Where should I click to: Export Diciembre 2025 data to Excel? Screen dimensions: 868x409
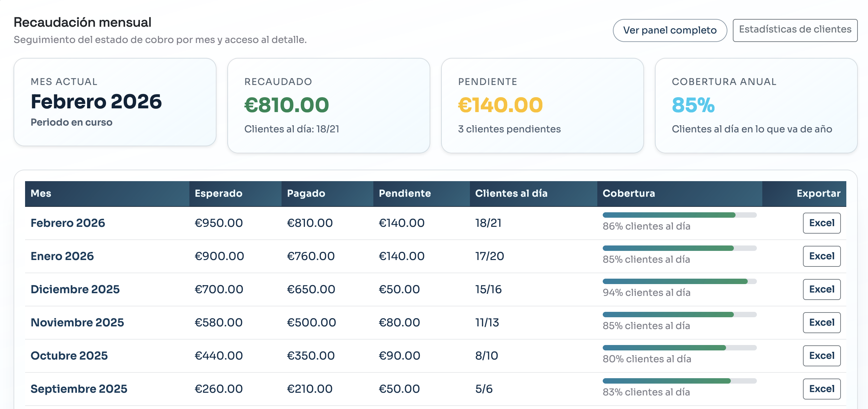click(822, 289)
